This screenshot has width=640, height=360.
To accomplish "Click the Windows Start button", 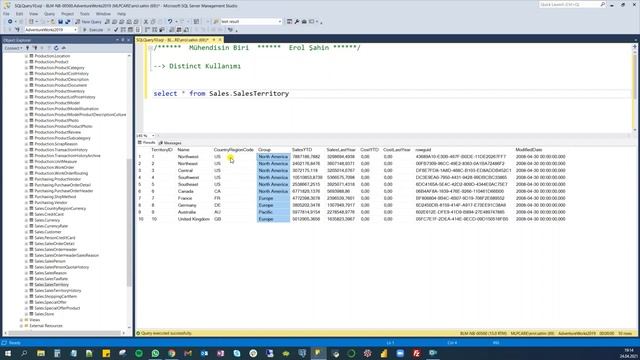I will coord(7,353).
